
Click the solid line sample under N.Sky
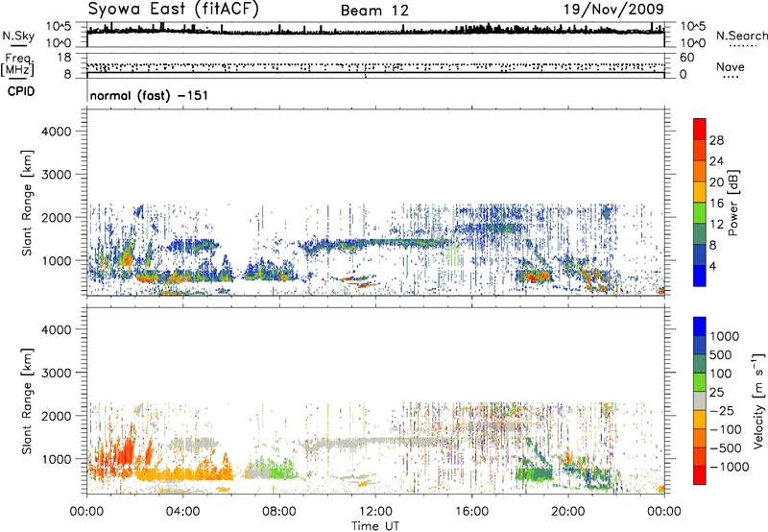click(x=18, y=46)
